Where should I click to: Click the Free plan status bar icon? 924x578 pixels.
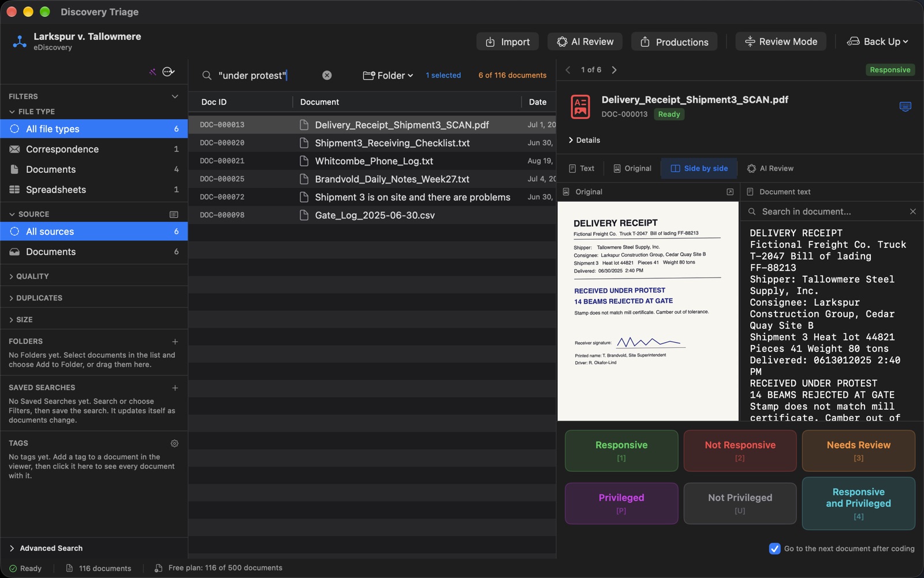tap(158, 568)
